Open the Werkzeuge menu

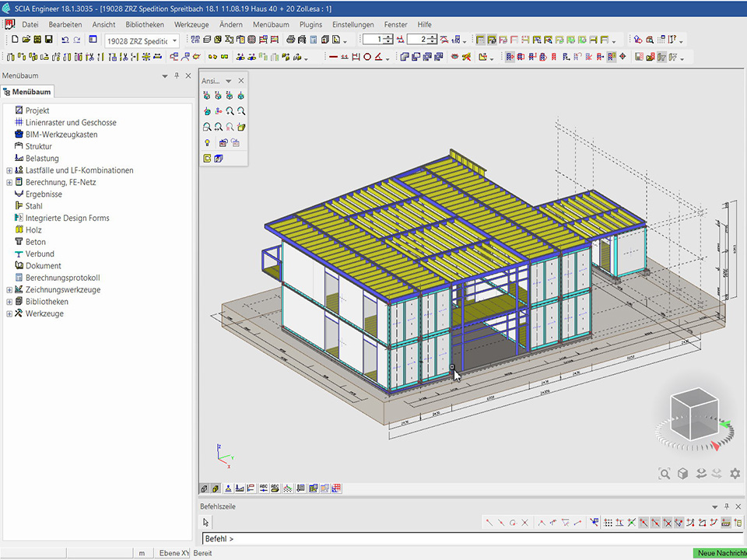click(x=191, y=25)
